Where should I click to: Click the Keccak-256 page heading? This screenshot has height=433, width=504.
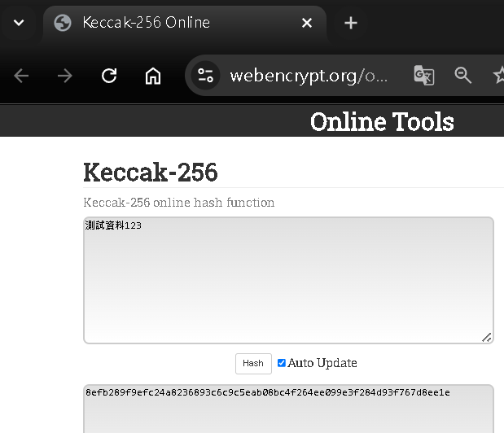[x=151, y=173]
